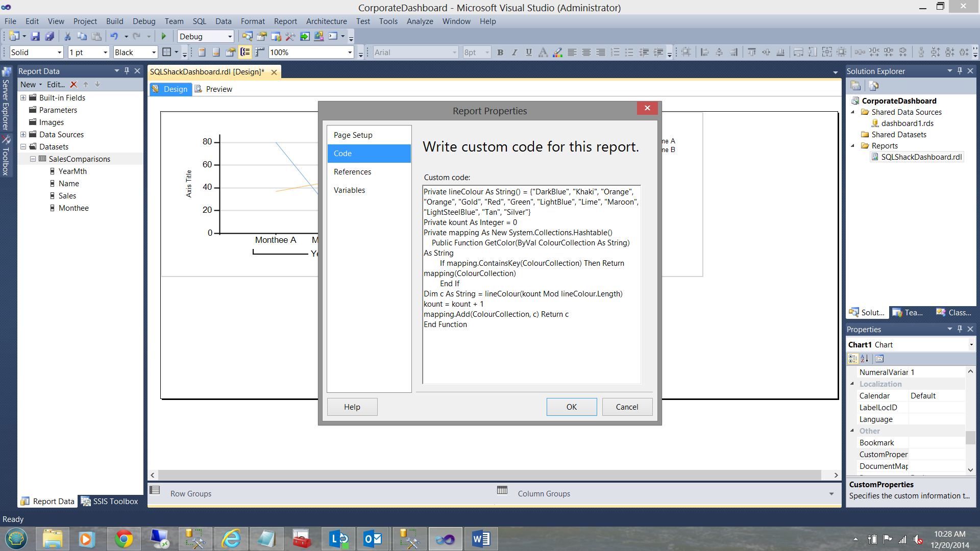Screen dimensions: 980x551
Task: Click the Alphabetical sort icon in Properties
Action: [865, 359]
